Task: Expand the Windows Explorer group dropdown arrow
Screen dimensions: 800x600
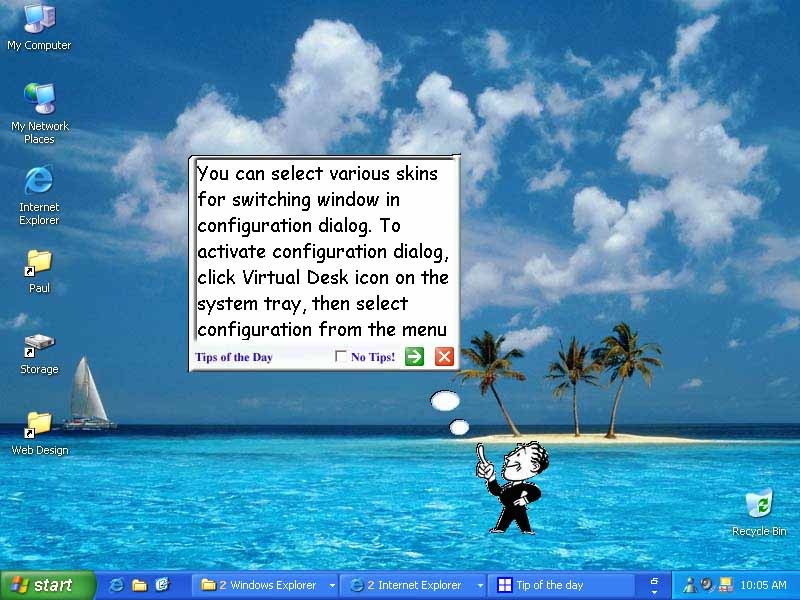Action: (332, 585)
